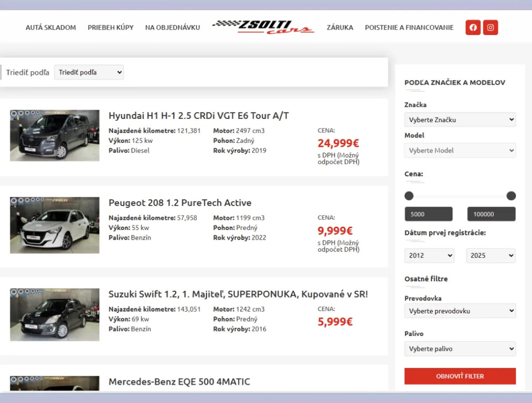Screen dimensions: 532x403
Task: Open the 2025 registration year dropdown
Action: click(x=491, y=256)
